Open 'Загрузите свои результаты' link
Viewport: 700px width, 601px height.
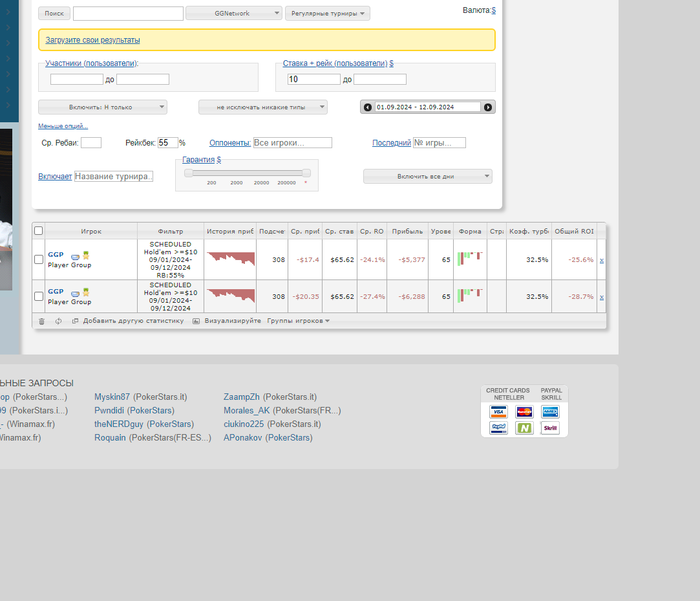coord(93,40)
